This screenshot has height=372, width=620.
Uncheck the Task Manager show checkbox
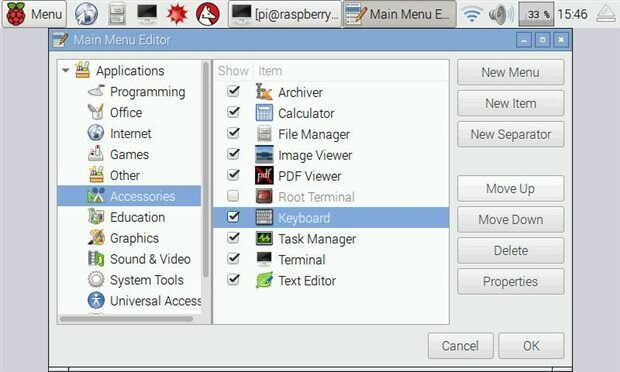coord(233,238)
